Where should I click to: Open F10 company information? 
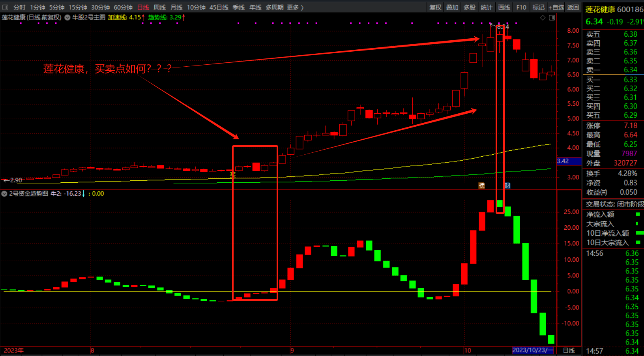coord(521,7)
